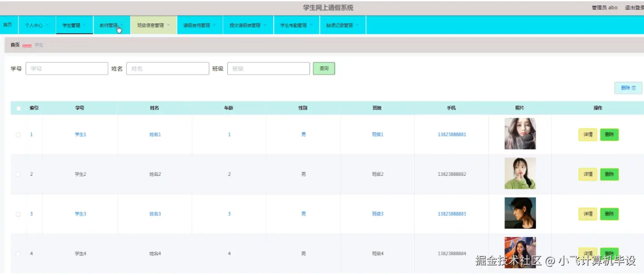
Task: Click cell 学生1 in the 学号 column
Action: 81,135
